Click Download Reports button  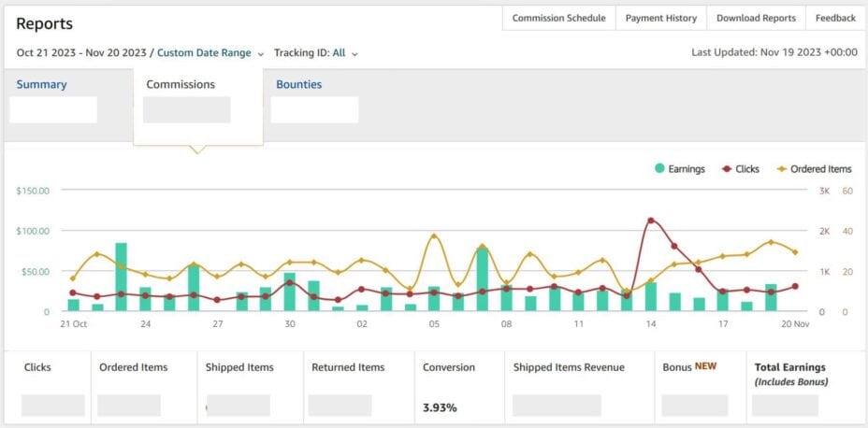(756, 18)
